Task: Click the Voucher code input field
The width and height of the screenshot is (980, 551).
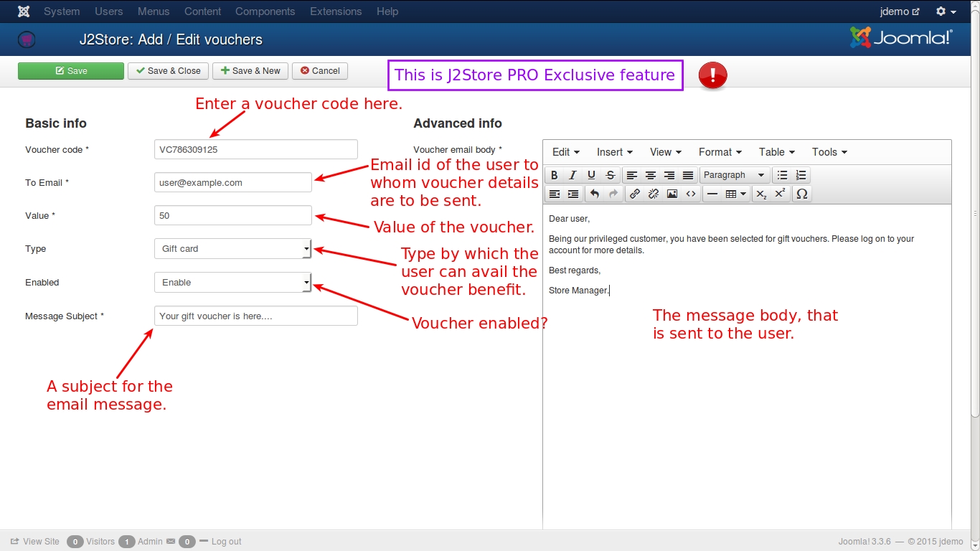Action: 255,149
